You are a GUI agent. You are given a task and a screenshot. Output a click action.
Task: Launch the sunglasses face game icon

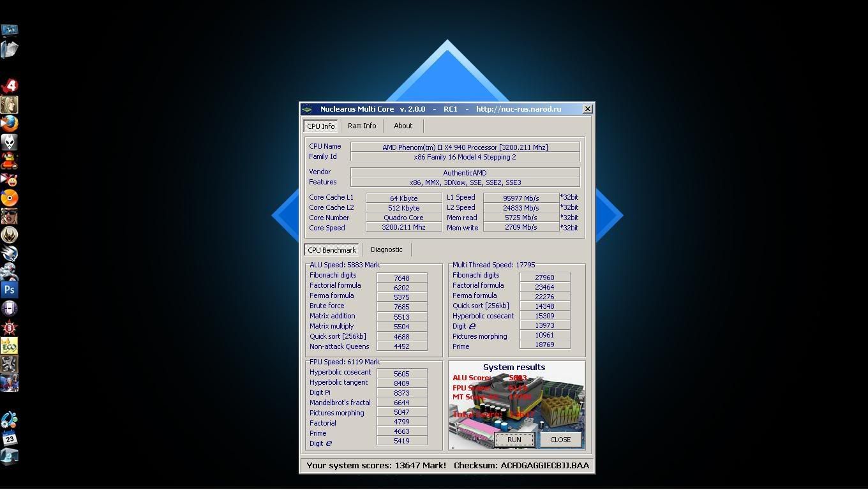pyautogui.click(x=10, y=216)
